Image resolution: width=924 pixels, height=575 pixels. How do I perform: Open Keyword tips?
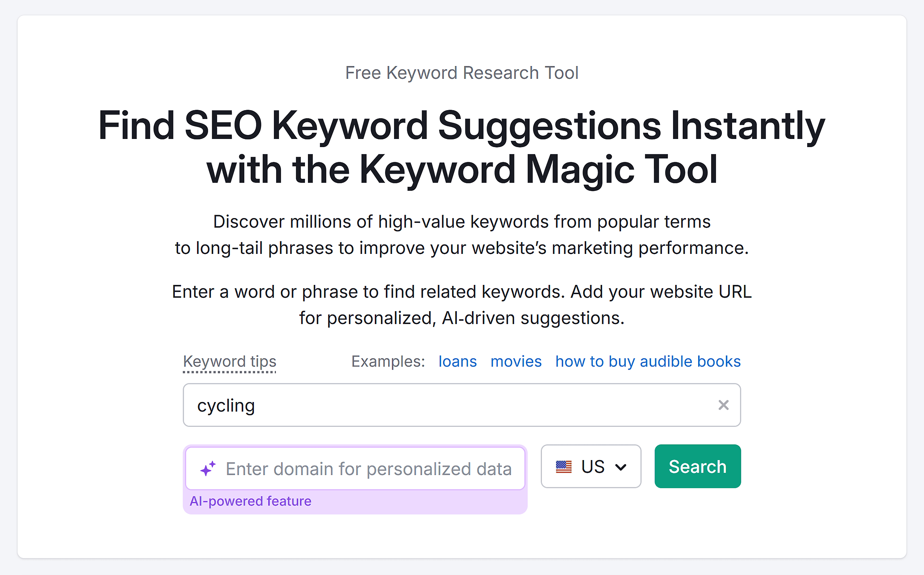(x=229, y=361)
